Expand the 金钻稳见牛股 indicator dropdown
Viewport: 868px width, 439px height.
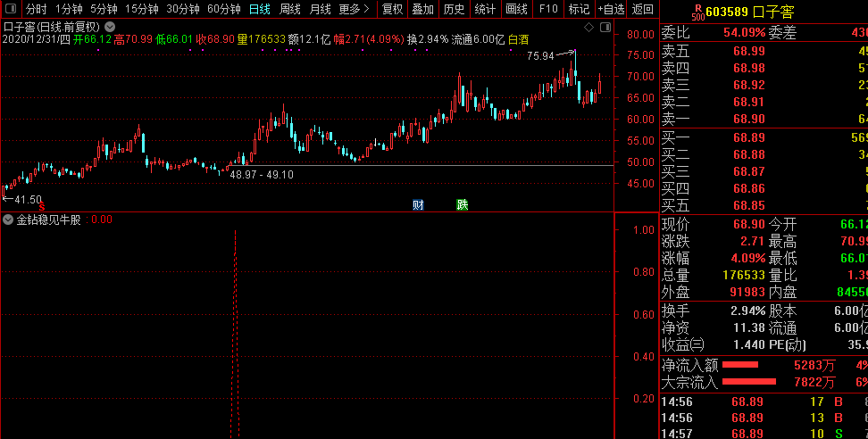pyautogui.click(x=8, y=219)
